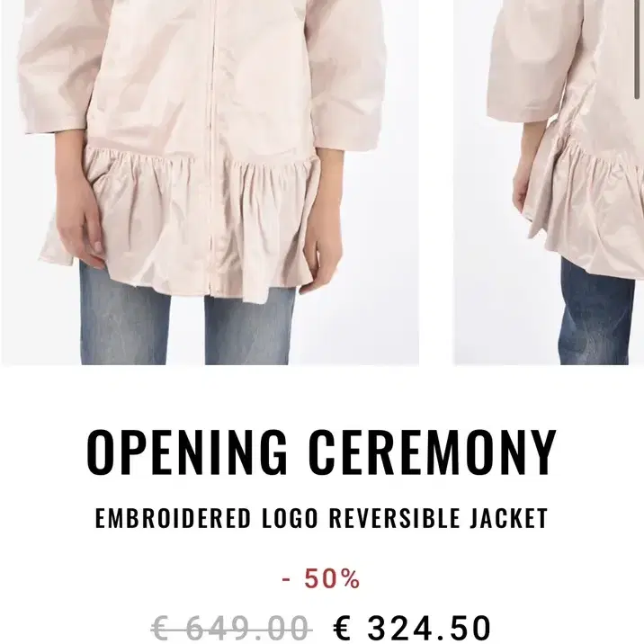Click the € 324.50 sale price
The image size is (644, 644).
(412, 628)
